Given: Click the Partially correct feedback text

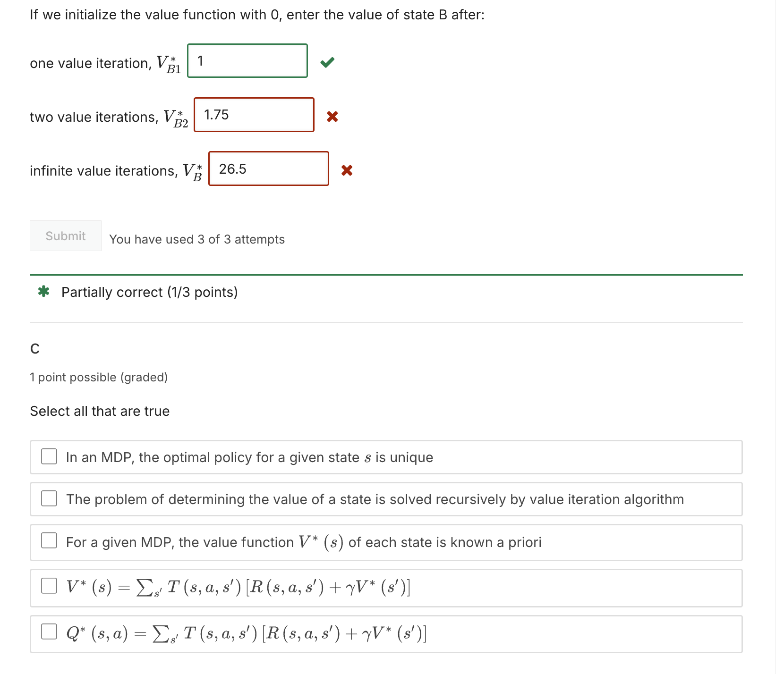Looking at the screenshot, I should [x=149, y=292].
